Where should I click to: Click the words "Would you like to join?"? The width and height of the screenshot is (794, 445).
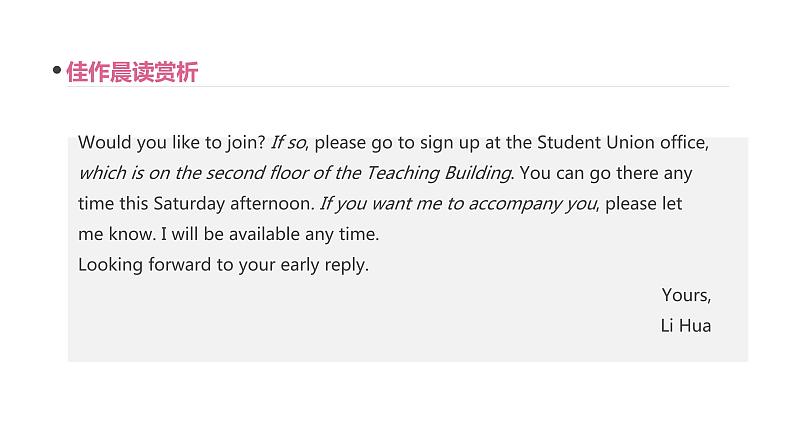coord(171,142)
